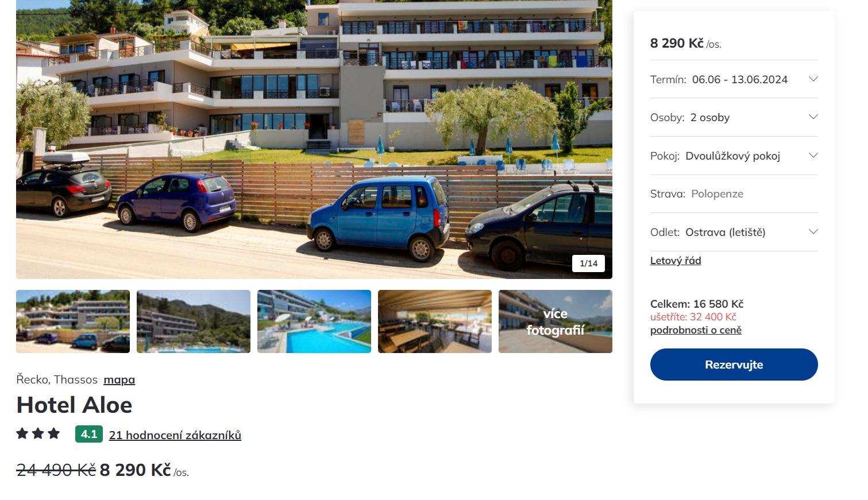Select the hillside hotel view thumbnail

(194, 321)
